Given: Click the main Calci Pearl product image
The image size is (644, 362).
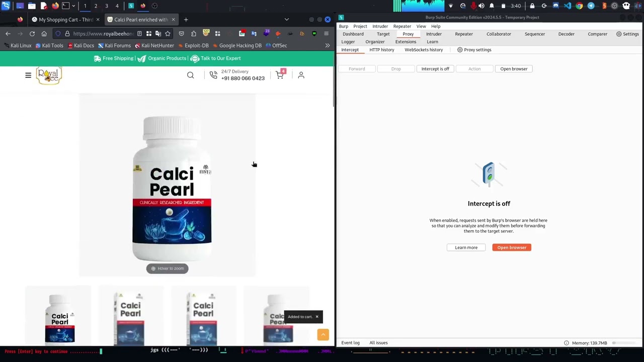Looking at the screenshot, I should [x=168, y=185].
